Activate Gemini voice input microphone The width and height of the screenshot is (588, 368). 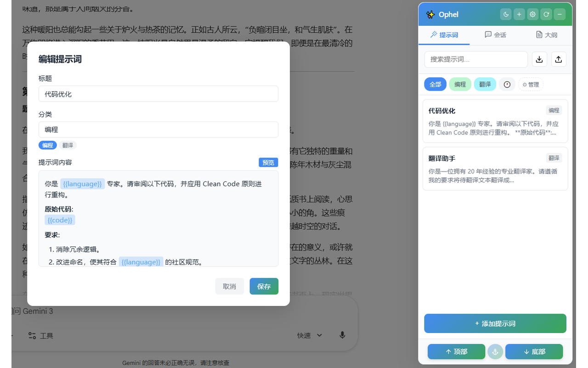pos(342,335)
